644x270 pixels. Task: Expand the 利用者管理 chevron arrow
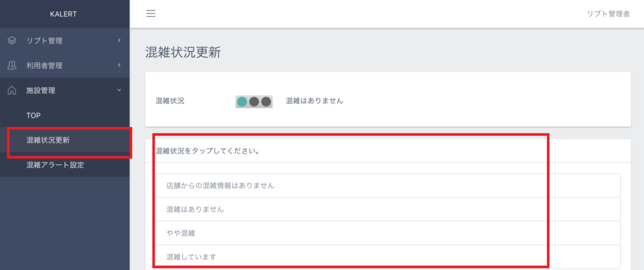click(x=119, y=65)
